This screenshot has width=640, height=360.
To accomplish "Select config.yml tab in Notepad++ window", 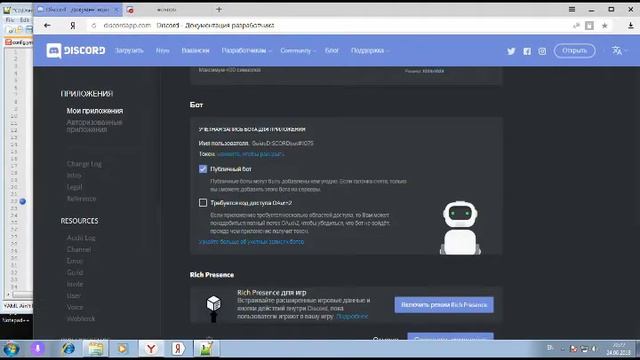I will [x=19, y=42].
